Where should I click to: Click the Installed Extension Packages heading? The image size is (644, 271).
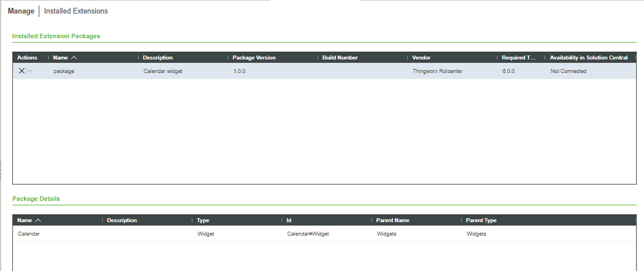click(56, 35)
